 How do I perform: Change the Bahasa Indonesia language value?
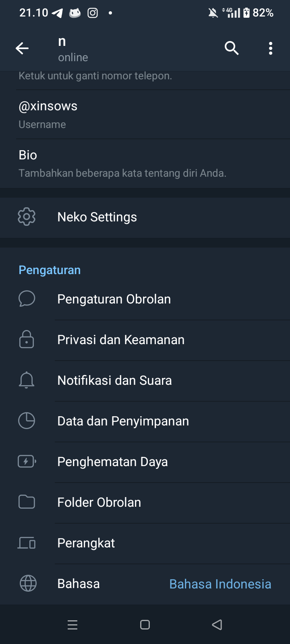pos(220,584)
